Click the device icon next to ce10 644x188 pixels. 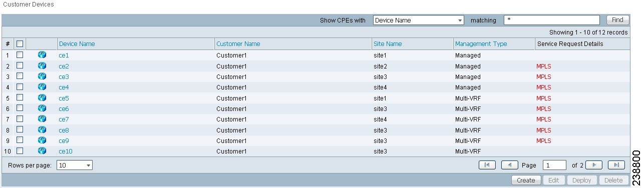(42, 150)
